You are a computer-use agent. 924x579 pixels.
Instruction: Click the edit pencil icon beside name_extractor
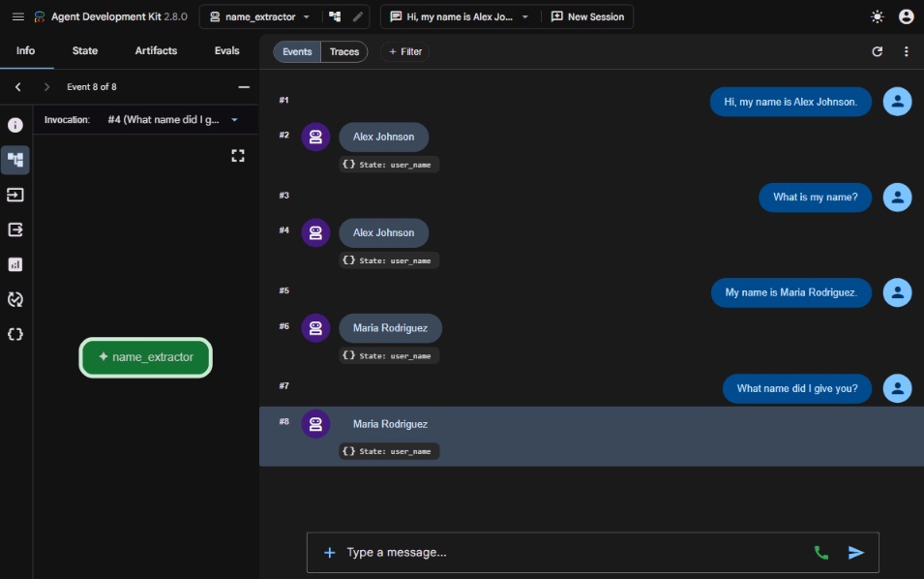358,16
